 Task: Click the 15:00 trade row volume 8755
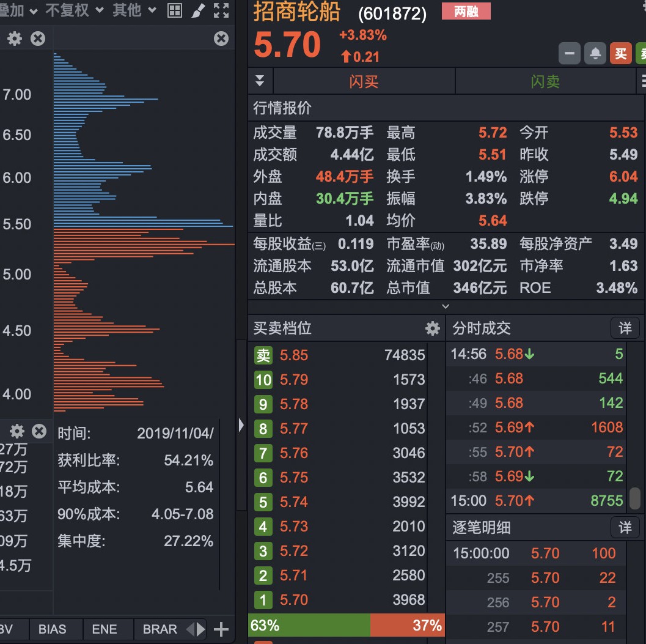point(606,500)
